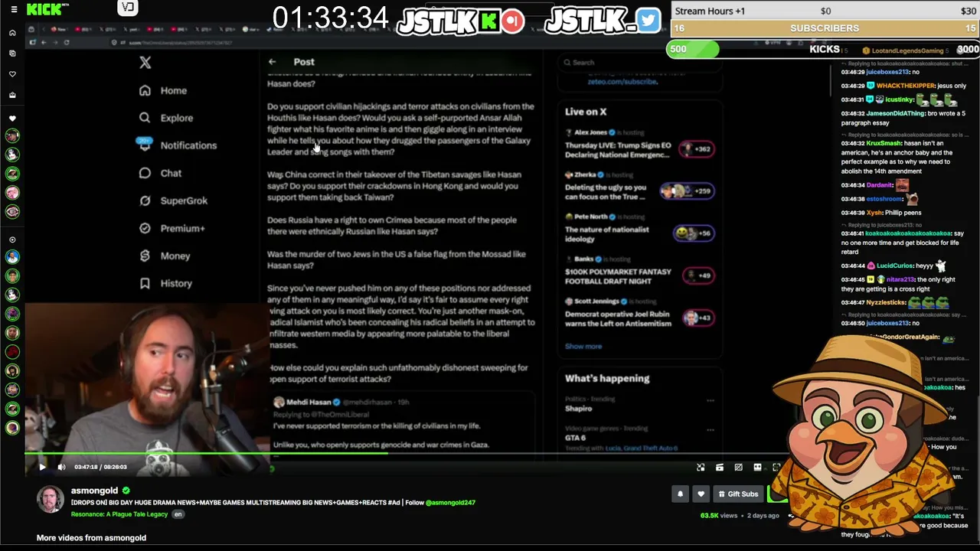Play the video
Screen dimensions: 980x551
point(42,467)
